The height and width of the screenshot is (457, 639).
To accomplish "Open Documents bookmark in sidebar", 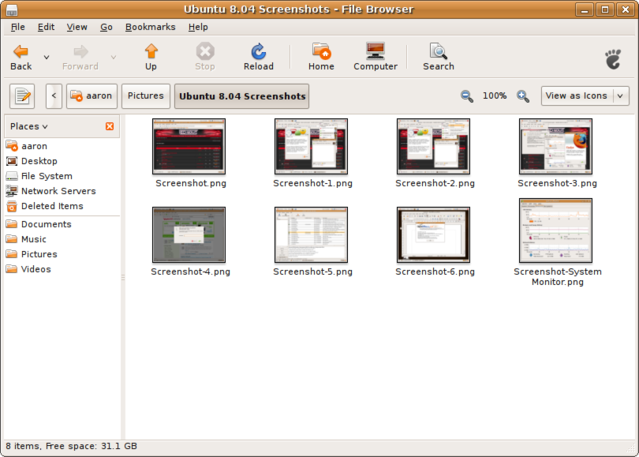I will pos(62,224).
